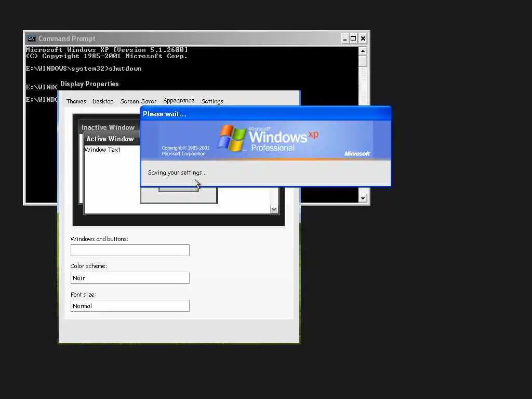Click the Windows and buttons label
The height and width of the screenshot is (399, 532).
pyautogui.click(x=99, y=239)
